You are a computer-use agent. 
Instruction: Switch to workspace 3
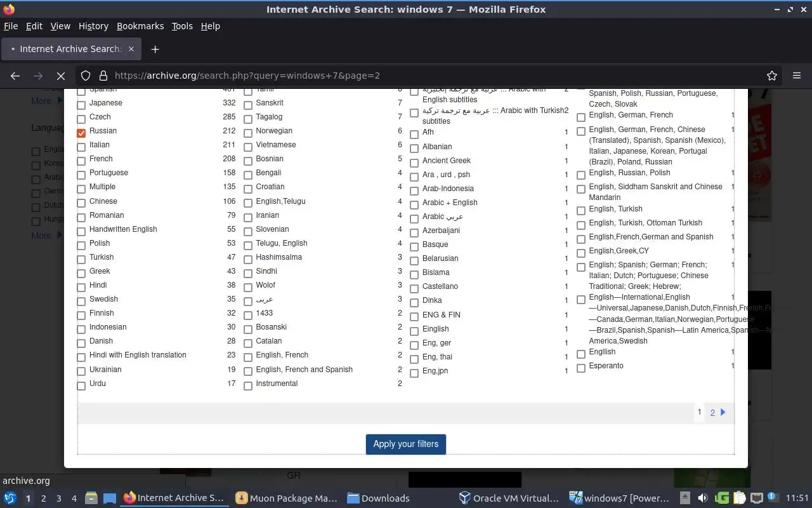pos(58,498)
